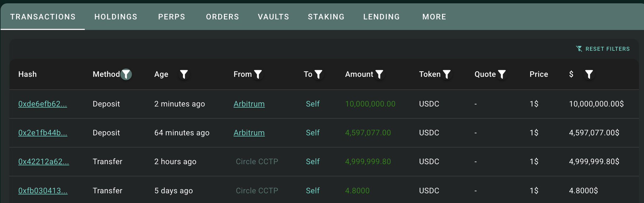Open the From column filter

click(x=258, y=74)
